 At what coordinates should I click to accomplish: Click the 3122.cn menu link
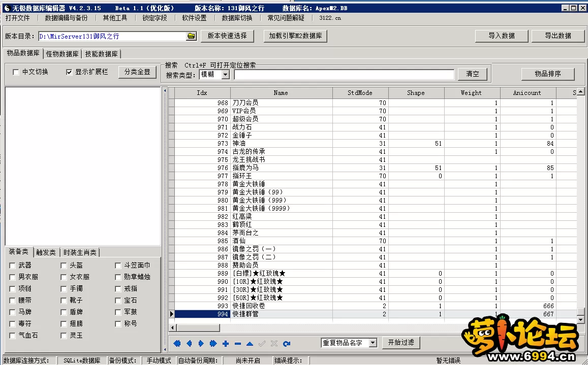tap(330, 18)
